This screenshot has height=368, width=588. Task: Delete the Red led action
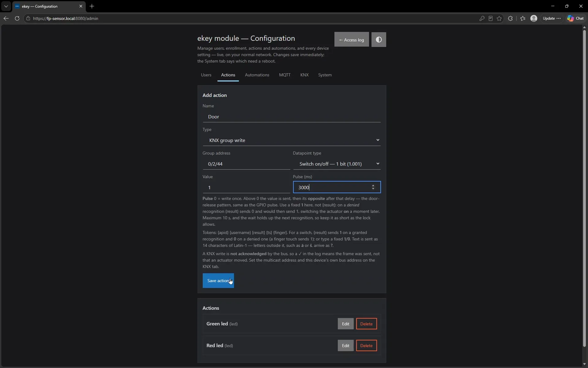pos(366,346)
